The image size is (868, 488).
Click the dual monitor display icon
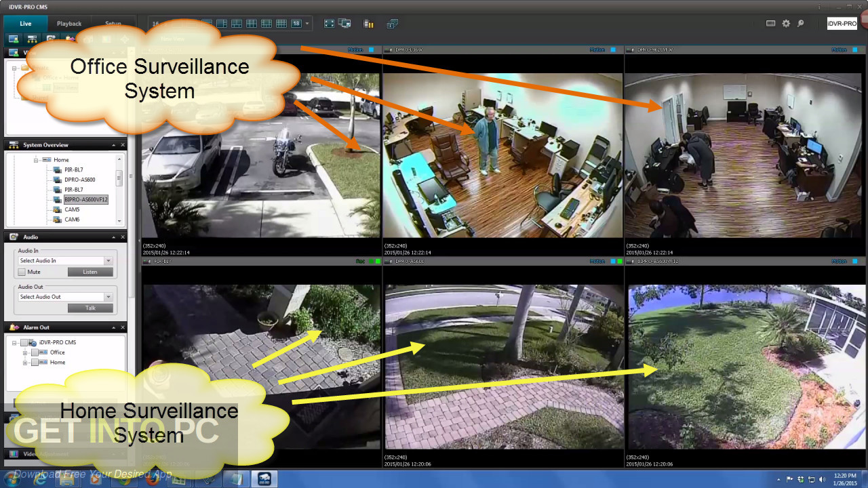(x=345, y=23)
